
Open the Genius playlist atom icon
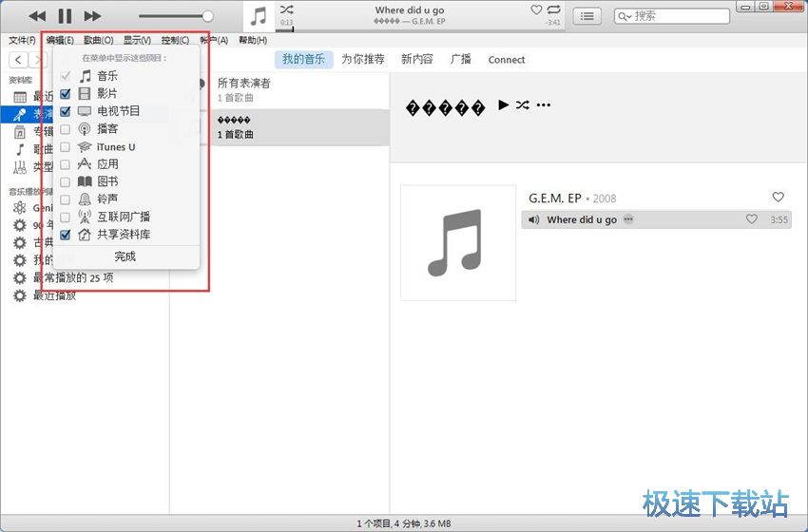coord(20,207)
